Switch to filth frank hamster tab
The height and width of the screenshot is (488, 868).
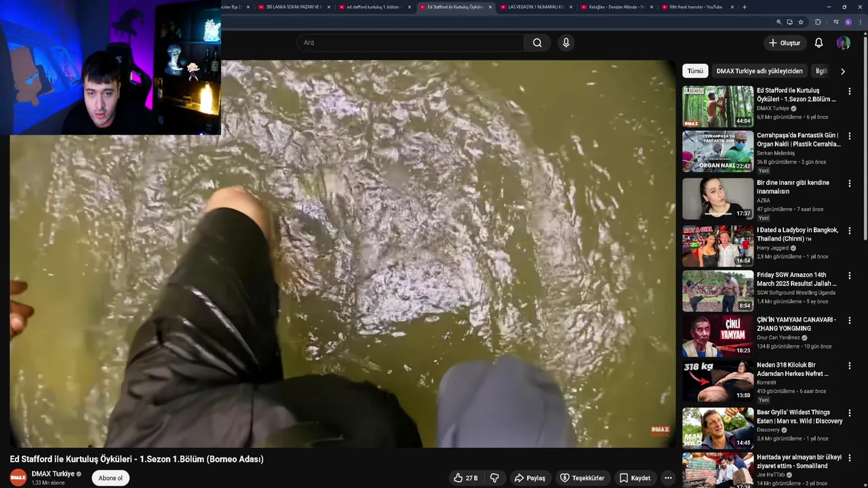click(695, 7)
